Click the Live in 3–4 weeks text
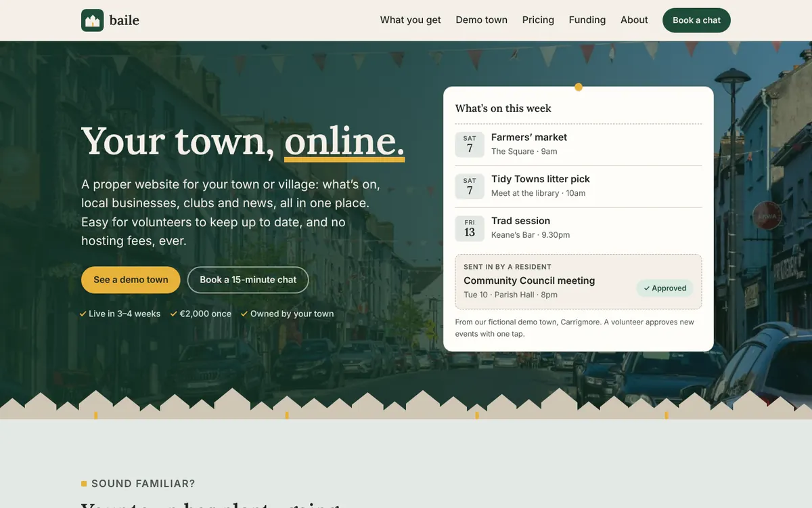The height and width of the screenshot is (508, 812). click(x=125, y=314)
